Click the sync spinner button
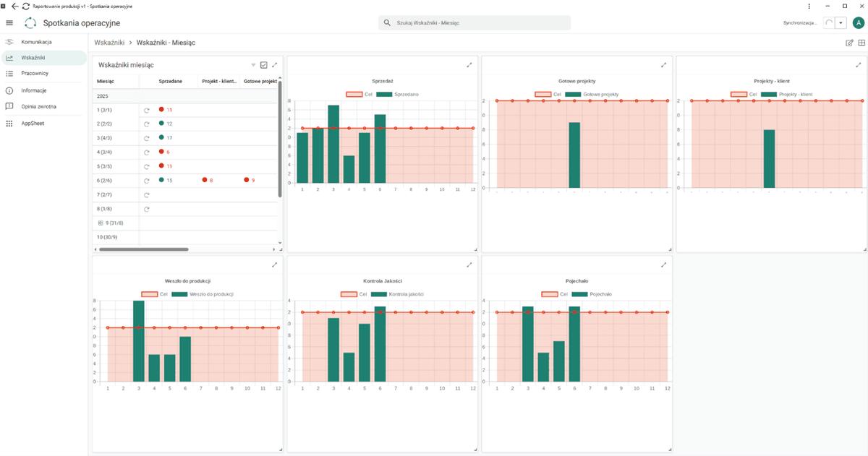 pyautogui.click(x=829, y=23)
